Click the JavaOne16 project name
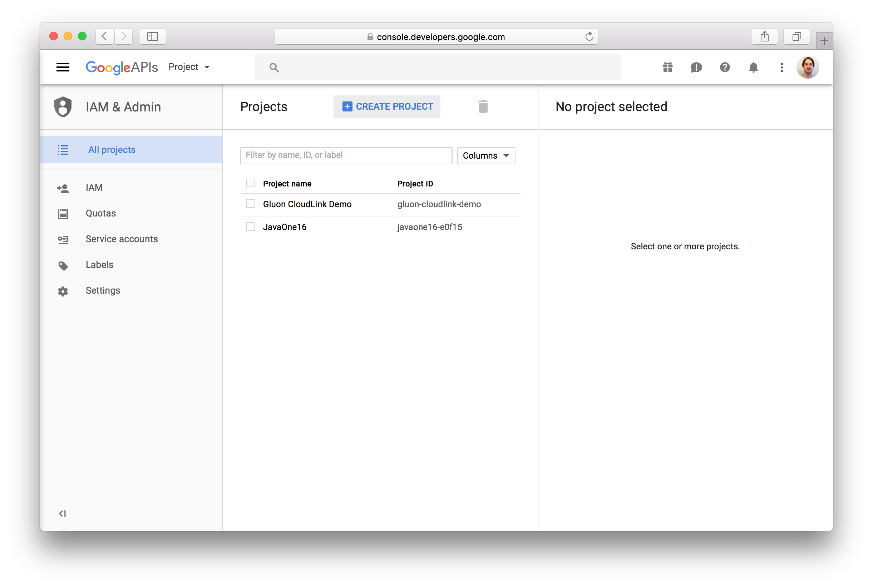 [x=284, y=227]
